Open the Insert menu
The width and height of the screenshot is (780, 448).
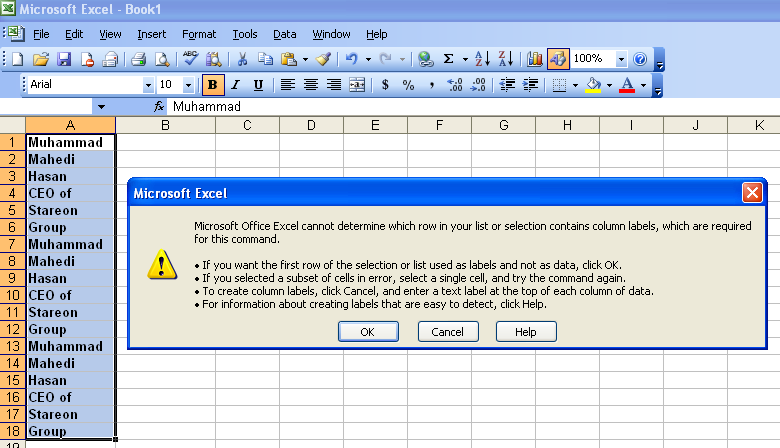(151, 34)
